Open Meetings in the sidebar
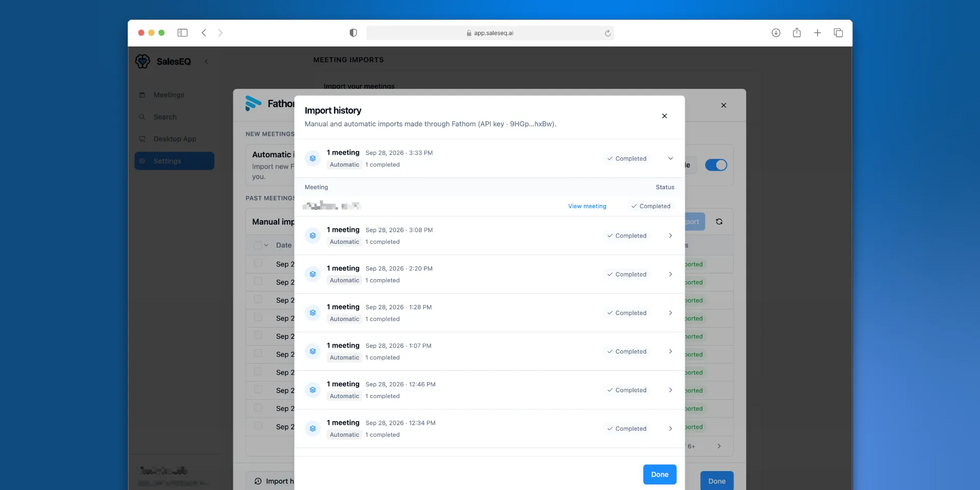980x490 pixels. pyautogui.click(x=174, y=95)
